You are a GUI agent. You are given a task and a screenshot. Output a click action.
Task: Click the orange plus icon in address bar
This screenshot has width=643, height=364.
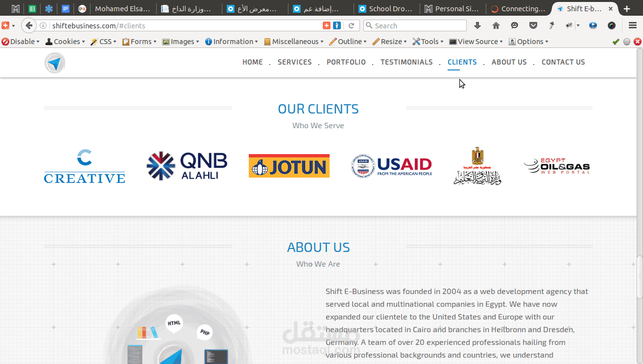coord(327,25)
